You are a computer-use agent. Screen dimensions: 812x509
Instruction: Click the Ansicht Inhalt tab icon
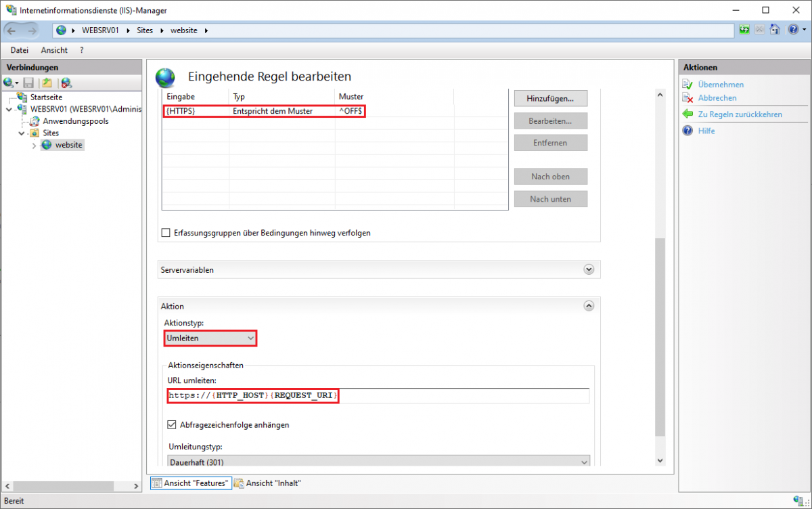click(238, 483)
